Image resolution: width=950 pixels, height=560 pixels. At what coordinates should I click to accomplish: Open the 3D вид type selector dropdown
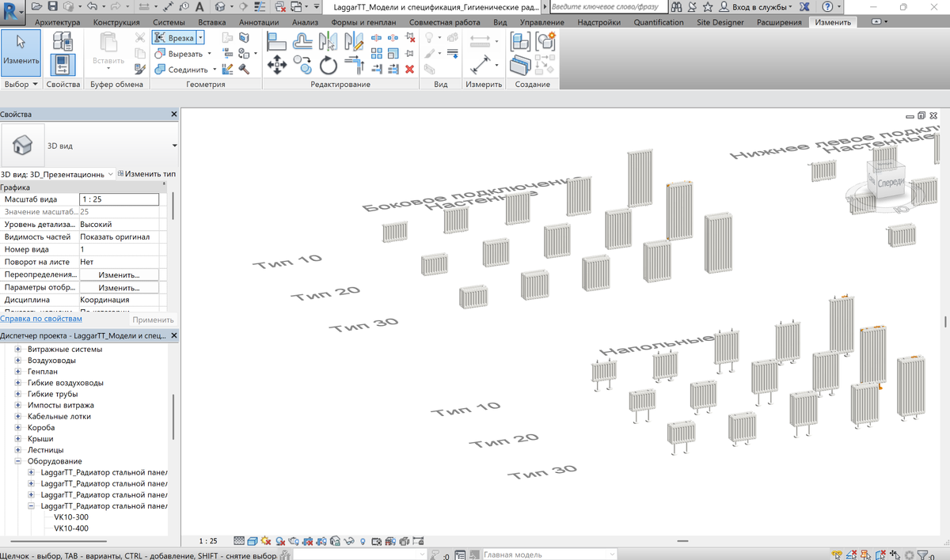pos(173,146)
